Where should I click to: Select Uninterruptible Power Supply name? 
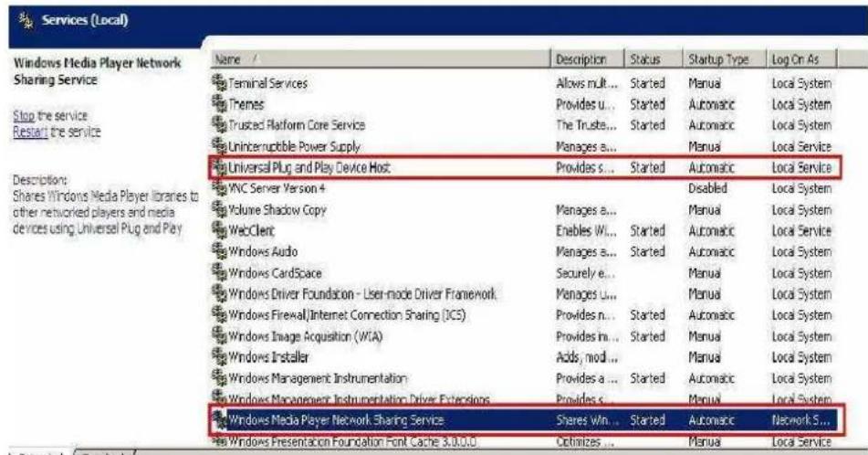295,147
